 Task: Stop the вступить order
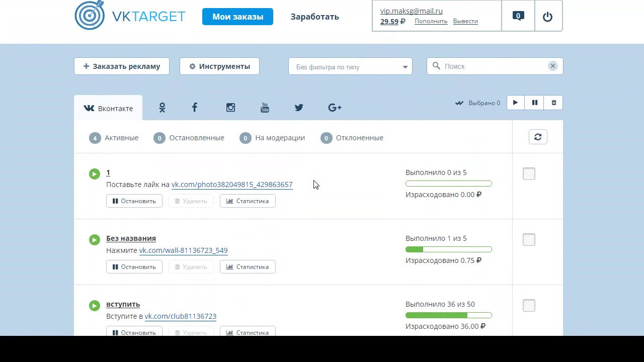pos(134,332)
